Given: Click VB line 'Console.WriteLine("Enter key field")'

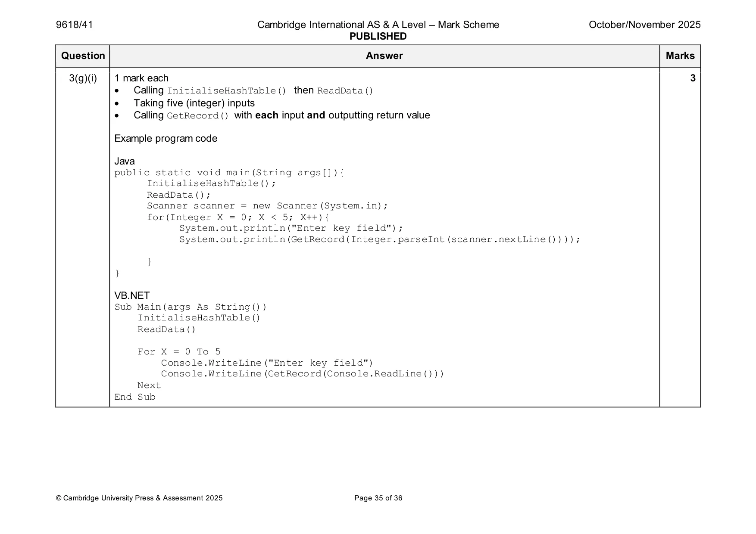Looking at the screenshot, I should (x=267, y=363).
